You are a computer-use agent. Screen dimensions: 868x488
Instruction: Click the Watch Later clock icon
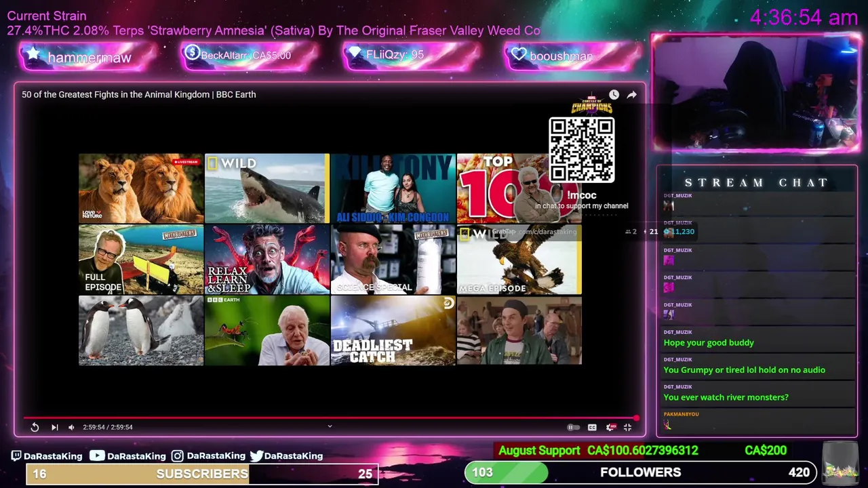[614, 95]
